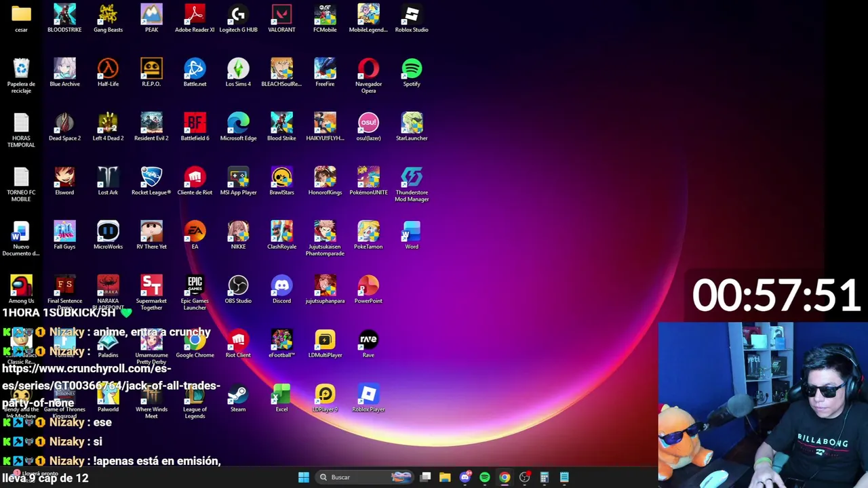This screenshot has height=488, width=868.
Task: Open Adobe Reader XI shortcut
Action: (195, 18)
